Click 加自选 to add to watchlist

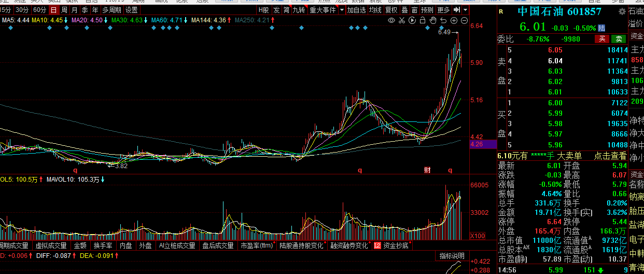(x=357, y=10)
